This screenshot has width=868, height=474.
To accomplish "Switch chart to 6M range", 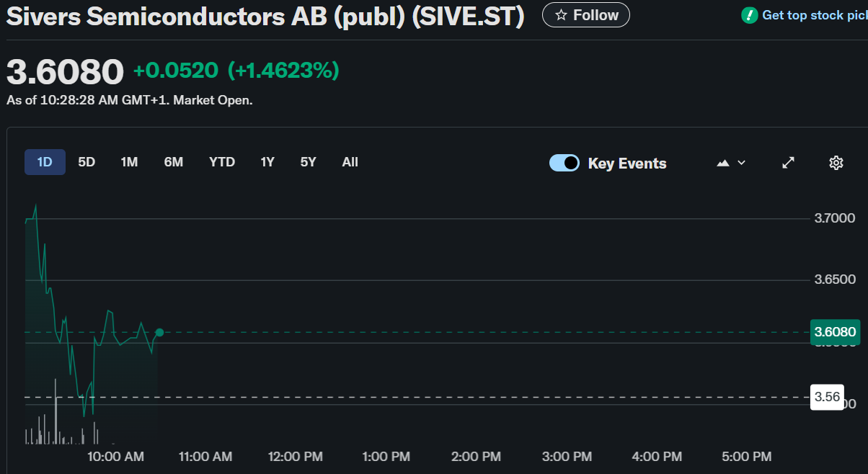I will (173, 162).
